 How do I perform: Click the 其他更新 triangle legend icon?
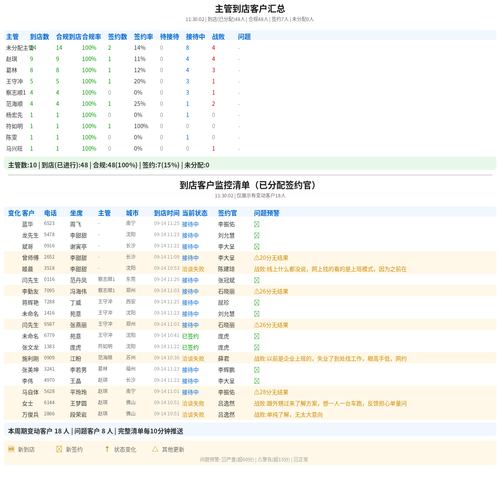(x=155, y=449)
